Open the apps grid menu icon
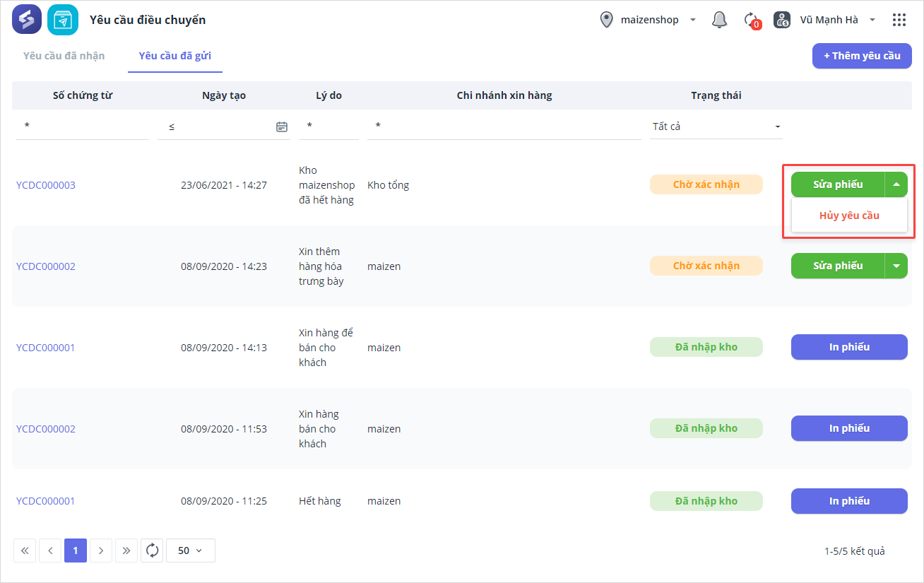This screenshot has width=924, height=583. point(899,20)
